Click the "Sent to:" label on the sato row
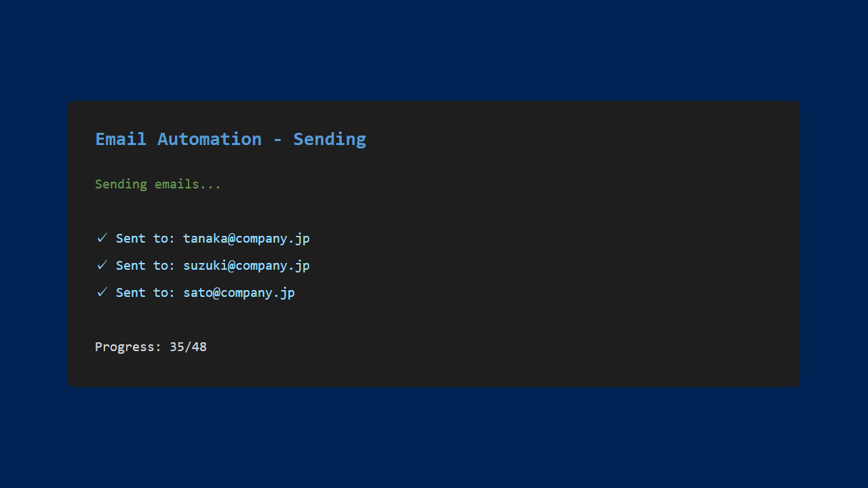 pyautogui.click(x=145, y=293)
